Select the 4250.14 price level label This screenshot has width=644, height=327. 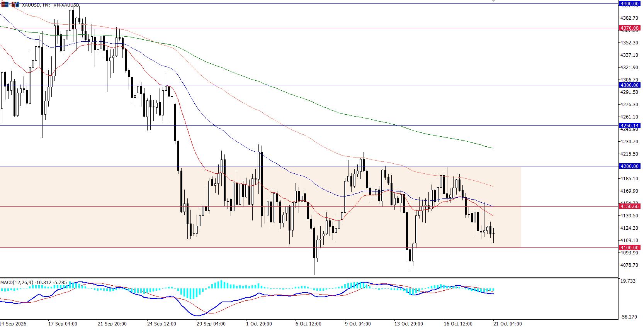629,125
